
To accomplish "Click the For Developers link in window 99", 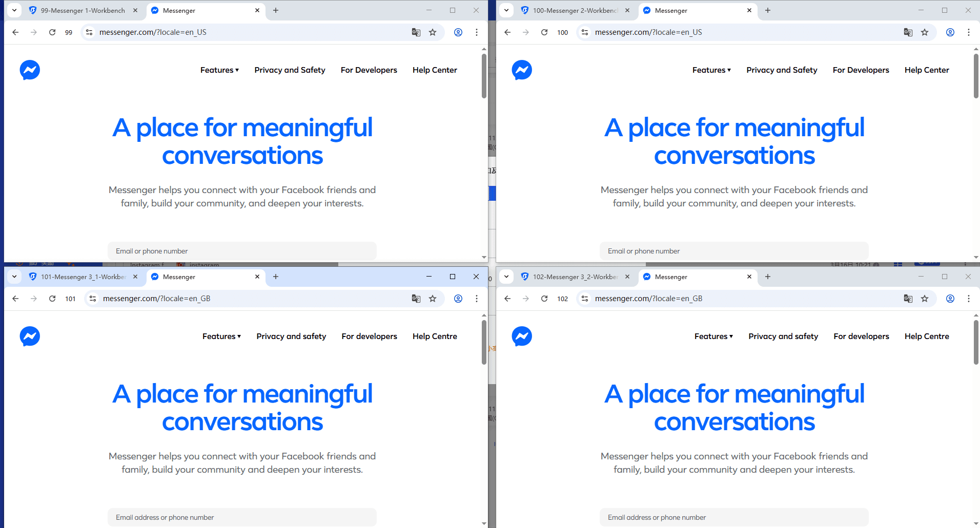I will (369, 70).
